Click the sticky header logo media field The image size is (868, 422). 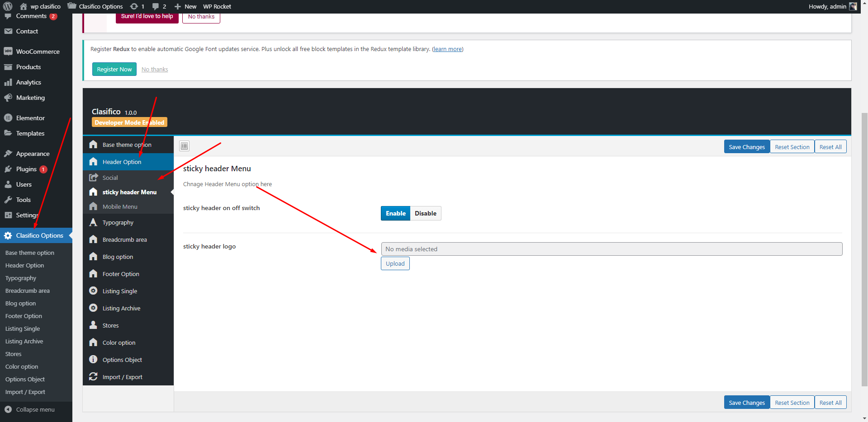click(x=612, y=249)
